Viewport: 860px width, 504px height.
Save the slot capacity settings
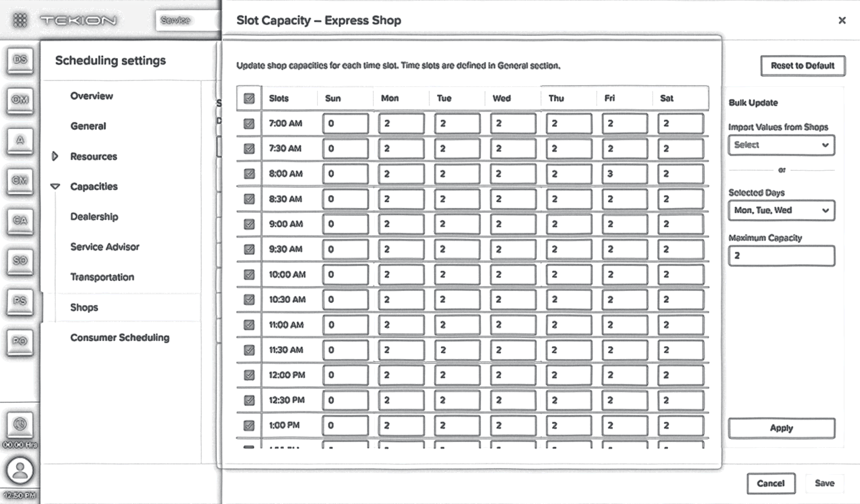(824, 483)
